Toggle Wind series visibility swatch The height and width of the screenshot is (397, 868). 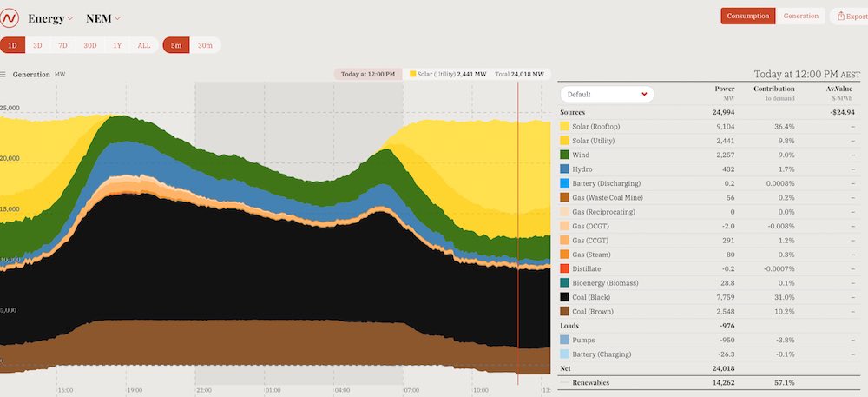click(565, 155)
